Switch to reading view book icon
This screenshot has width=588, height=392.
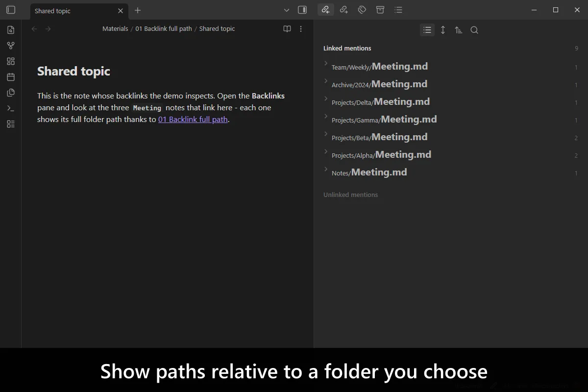287,29
